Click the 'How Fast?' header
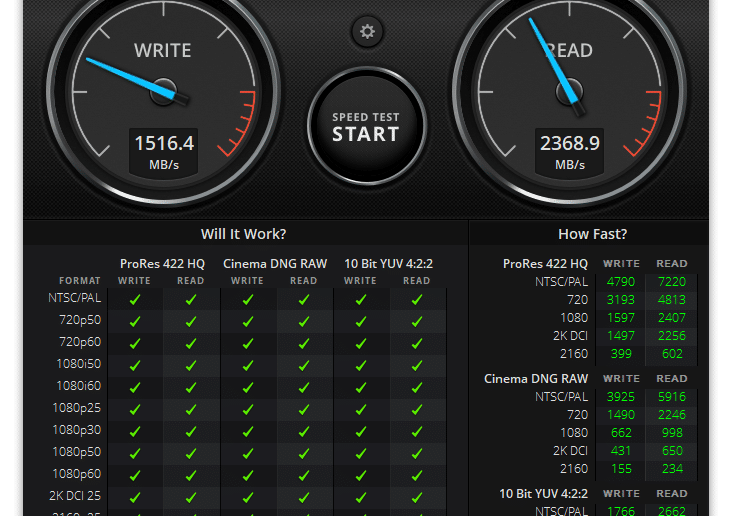This screenshot has width=732, height=516. pos(592,233)
